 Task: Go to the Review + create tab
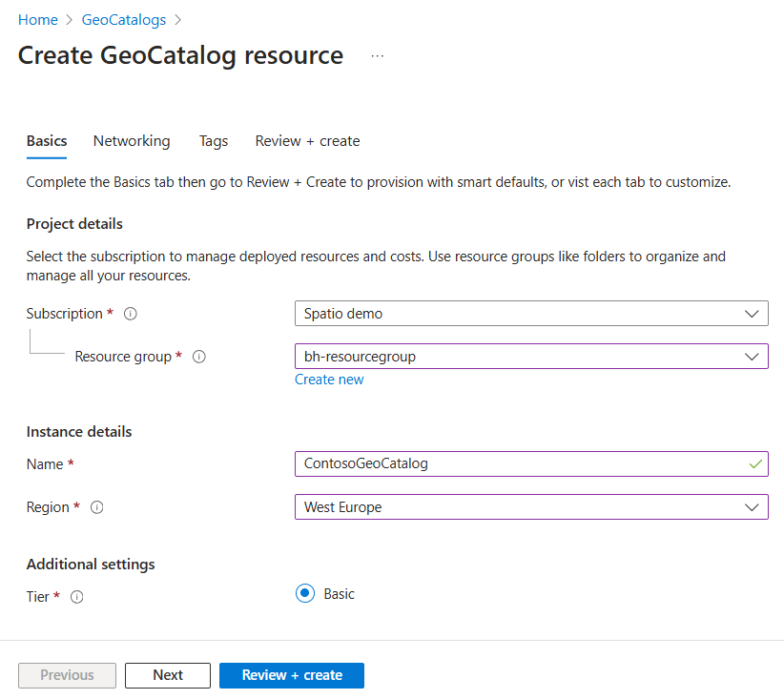(307, 141)
